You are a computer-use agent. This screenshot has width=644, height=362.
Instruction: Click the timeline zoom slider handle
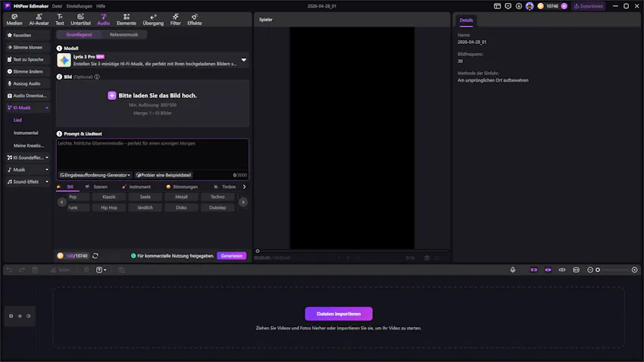598,270
